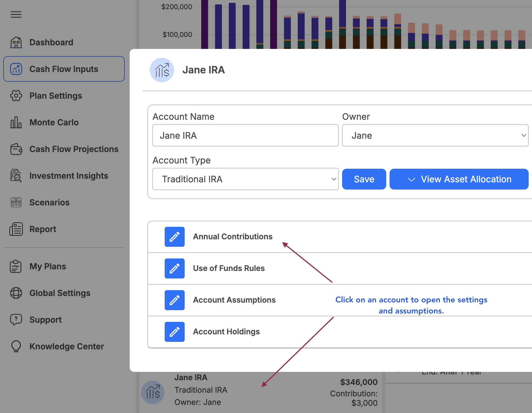Edit Account Holdings pencil icon
The width and height of the screenshot is (532, 413).
[175, 332]
